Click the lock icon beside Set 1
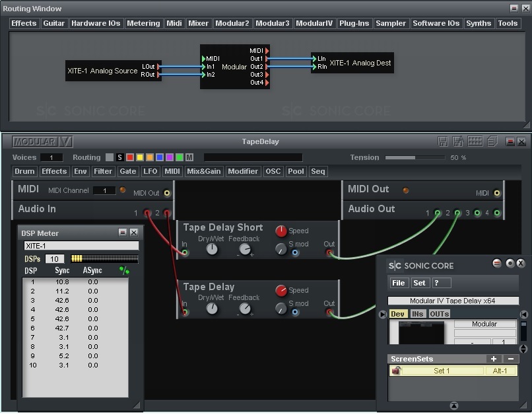 pyautogui.click(x=396, y=371)
